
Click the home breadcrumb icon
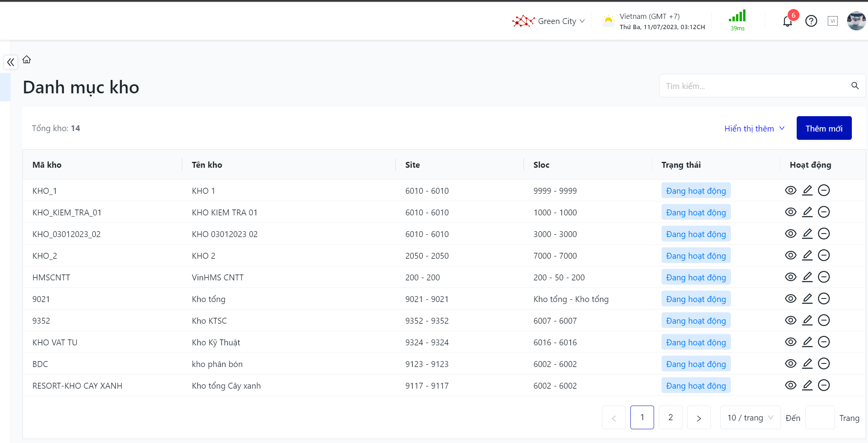click(x=26, y=59)
